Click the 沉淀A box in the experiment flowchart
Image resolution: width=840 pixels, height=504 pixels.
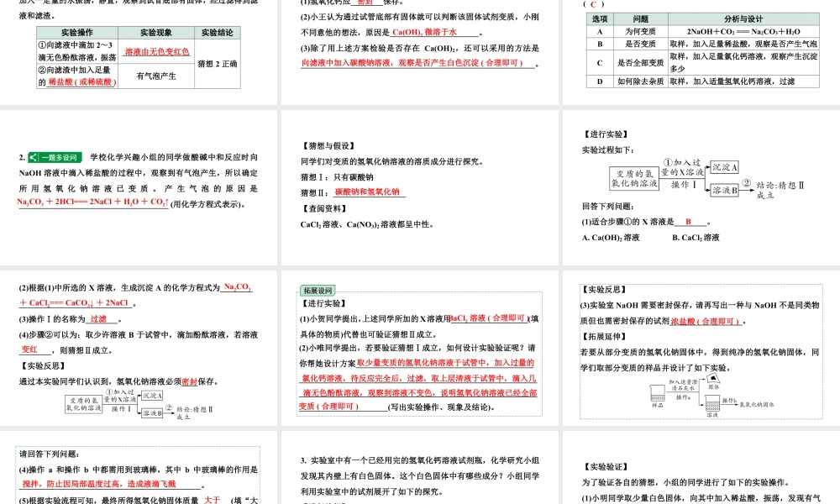(x=723, y=166)
